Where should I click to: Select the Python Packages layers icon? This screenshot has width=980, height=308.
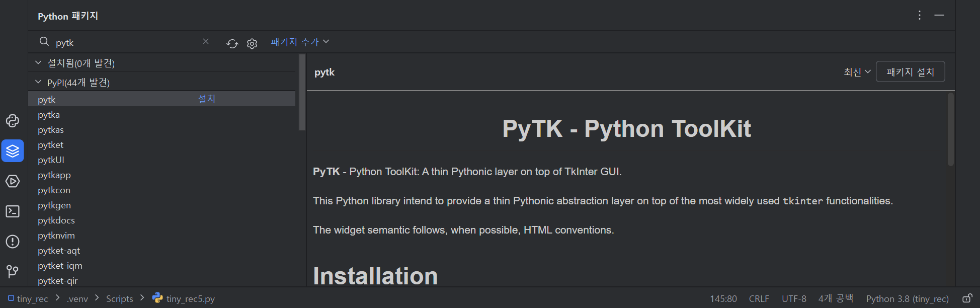[x=13, y=151]
